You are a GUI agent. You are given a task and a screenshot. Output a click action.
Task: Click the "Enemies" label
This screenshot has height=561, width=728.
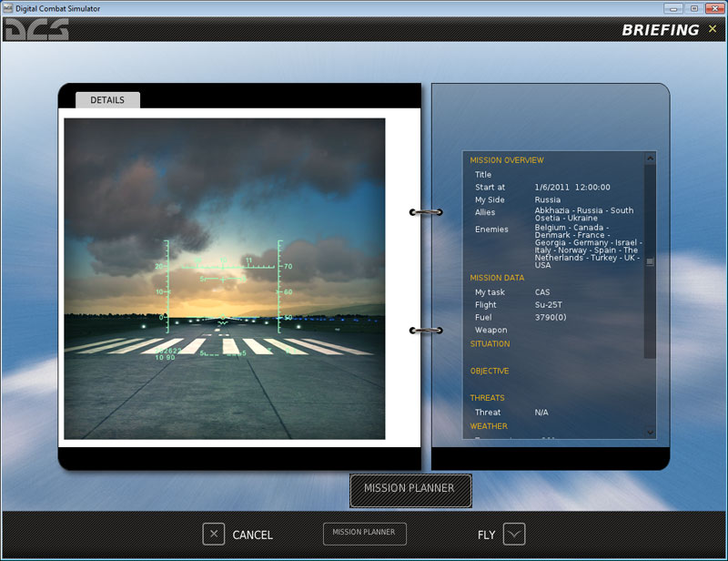pyautogui.click(x=491, y=229)
